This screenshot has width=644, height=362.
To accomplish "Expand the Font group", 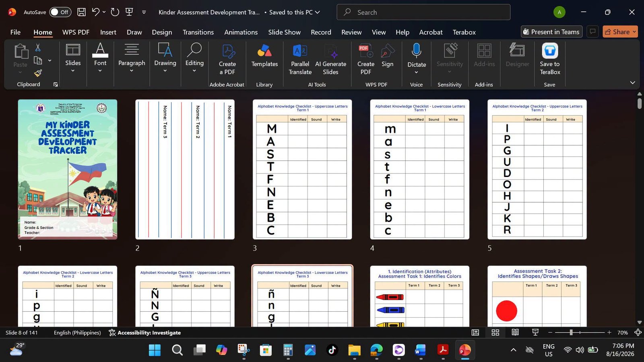I will click(x=100, y=58).
